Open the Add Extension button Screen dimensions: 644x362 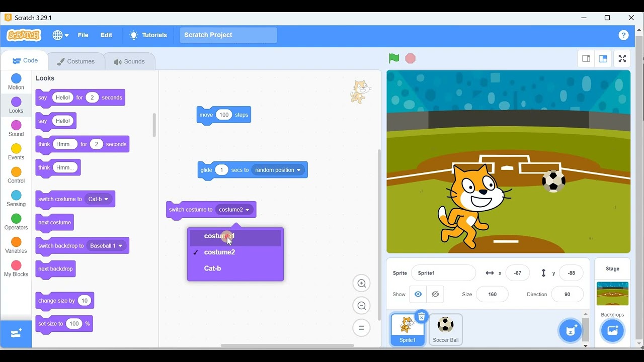point(16,334)
